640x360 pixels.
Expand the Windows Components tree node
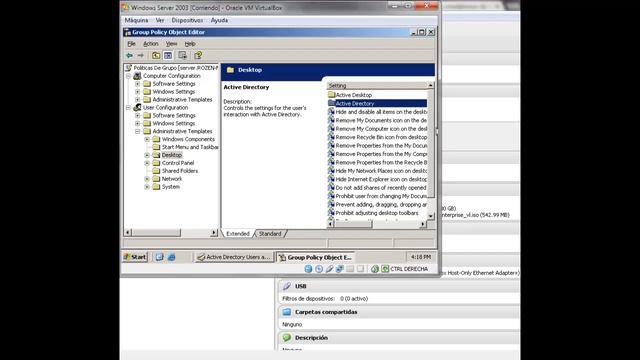pos(147,139)
